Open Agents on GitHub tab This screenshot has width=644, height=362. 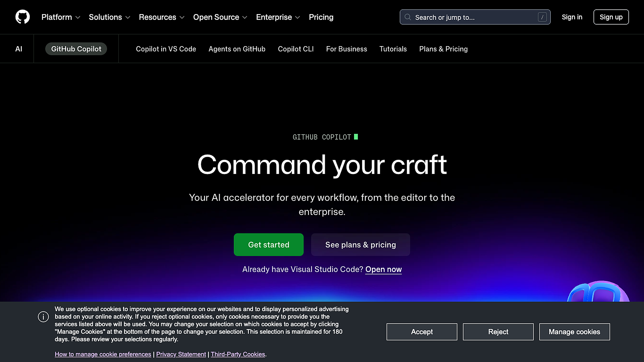(237, 49)
